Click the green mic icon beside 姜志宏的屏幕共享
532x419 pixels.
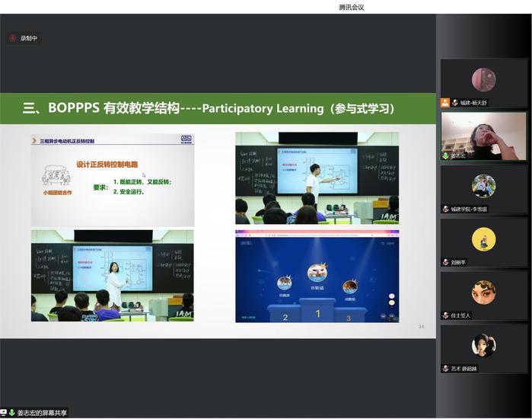[11, 413]
